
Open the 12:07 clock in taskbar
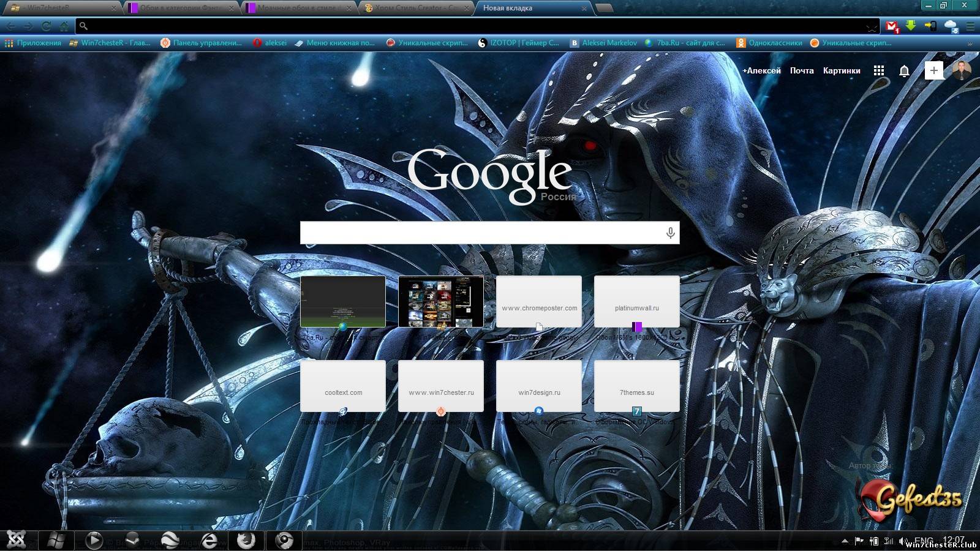[x=954, y=540]
